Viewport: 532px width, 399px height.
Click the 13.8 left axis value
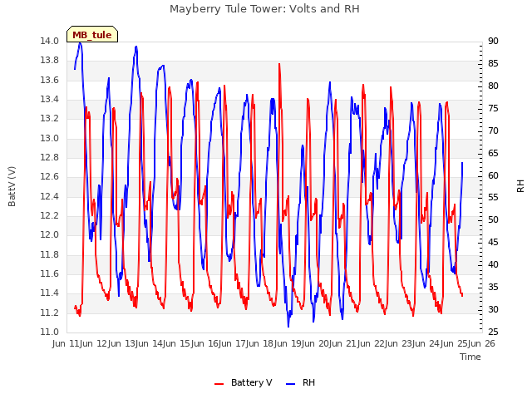click(49, 61)
